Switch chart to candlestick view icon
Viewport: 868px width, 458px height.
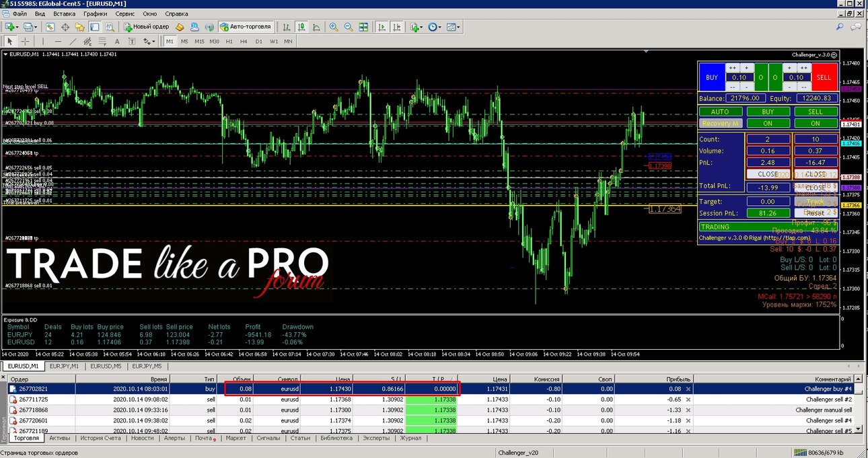(x=301, y=27)
